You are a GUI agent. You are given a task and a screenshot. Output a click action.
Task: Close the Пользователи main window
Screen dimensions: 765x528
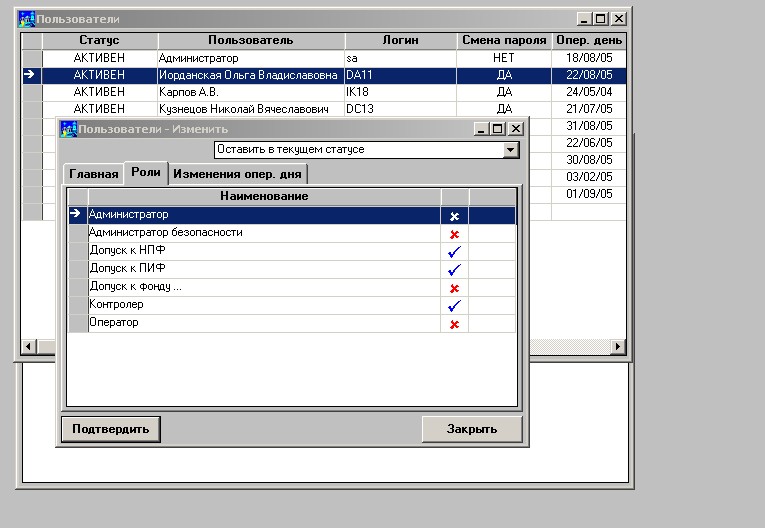click(x=619, y=19)
